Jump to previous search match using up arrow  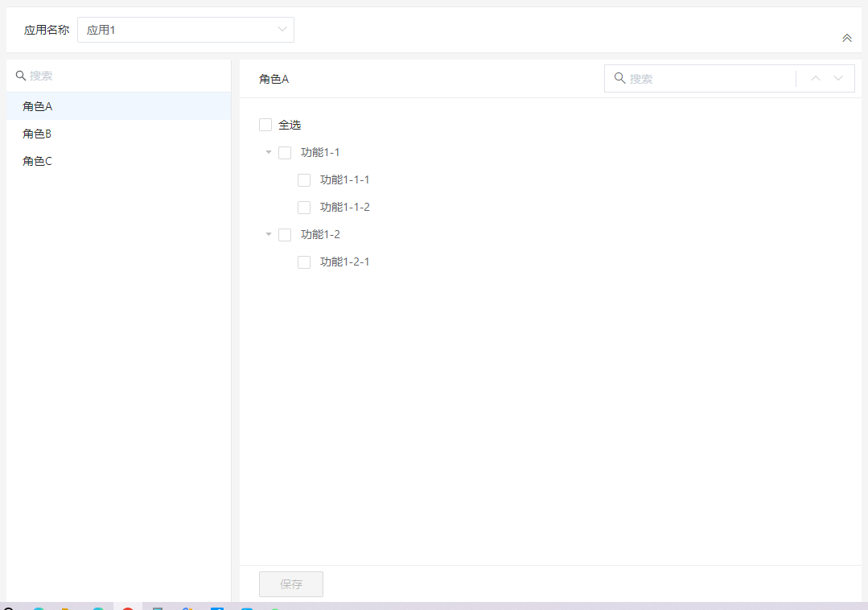pyautogui.click(x=815, y=79)
